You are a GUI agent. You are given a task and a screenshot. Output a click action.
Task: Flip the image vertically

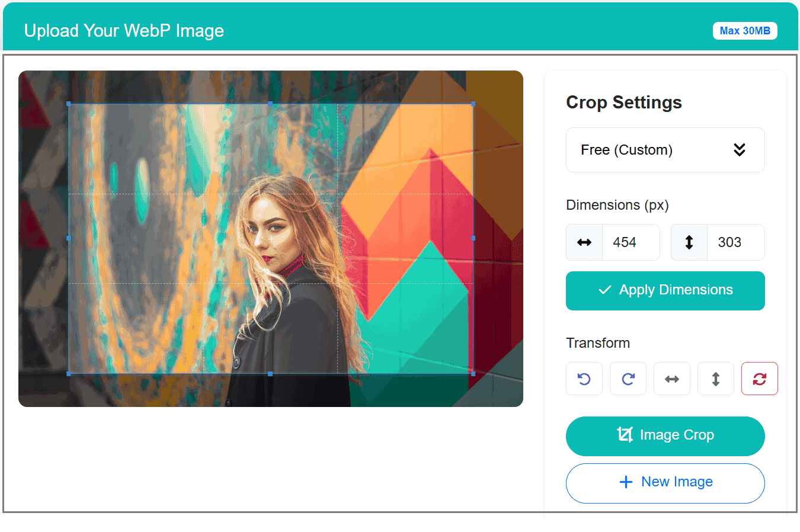tap(716, 379)
